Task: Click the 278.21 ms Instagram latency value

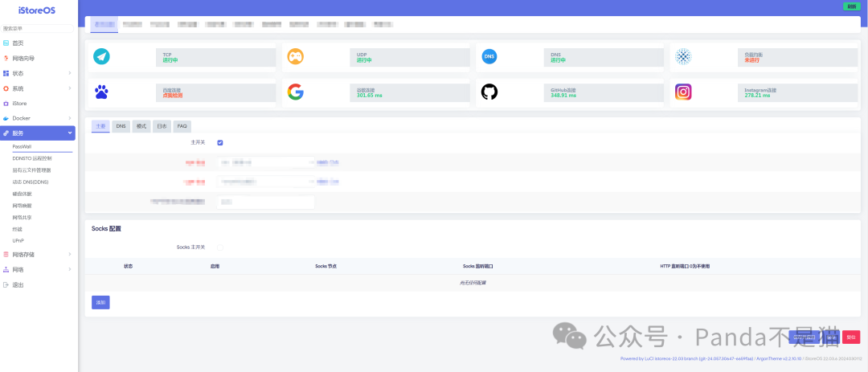Action: pyautogui.click(x=757, y=96)
